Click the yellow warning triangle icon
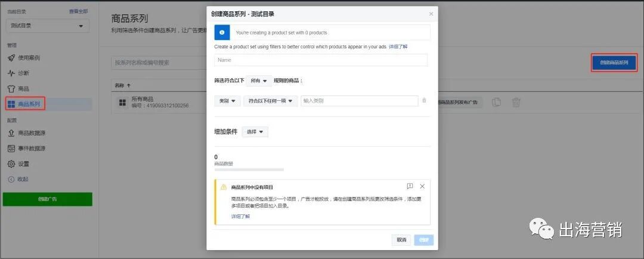 [224, 187]
